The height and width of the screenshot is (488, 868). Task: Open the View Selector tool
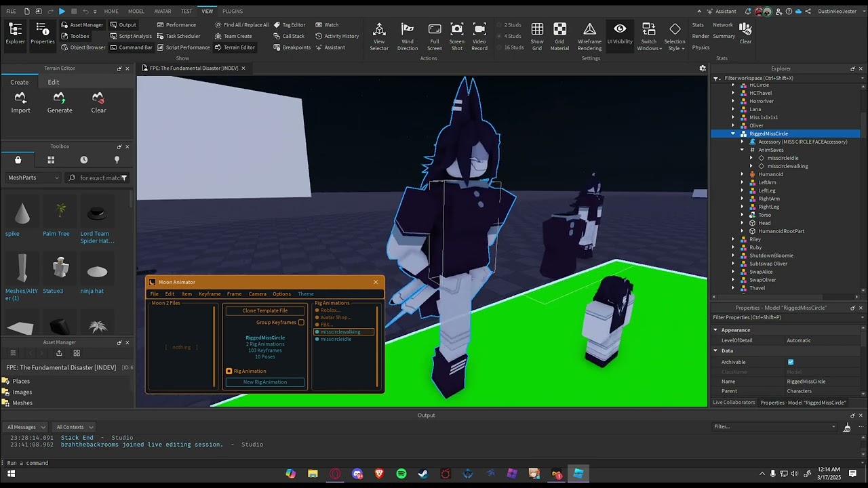(x=379, y=37)
